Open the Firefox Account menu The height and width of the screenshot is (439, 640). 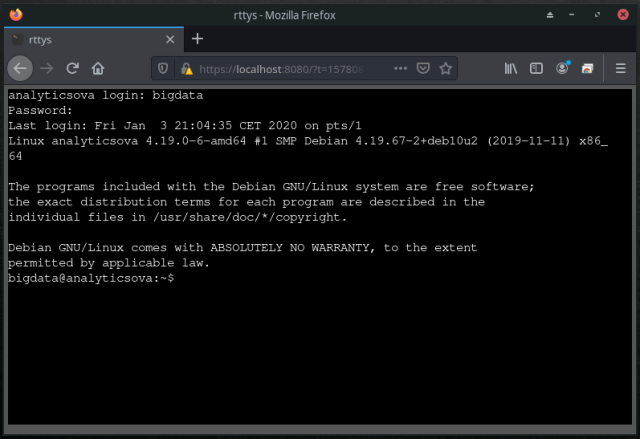tap(562, 68)
